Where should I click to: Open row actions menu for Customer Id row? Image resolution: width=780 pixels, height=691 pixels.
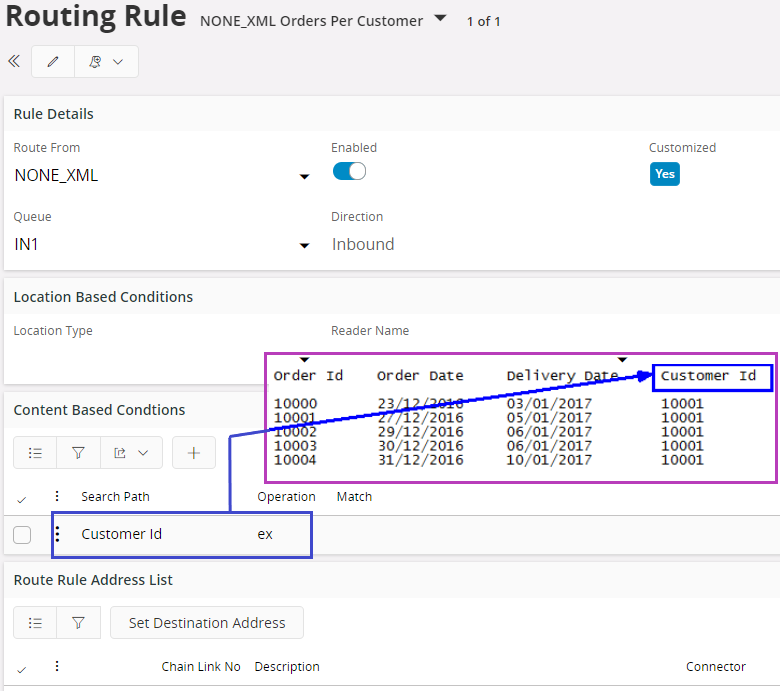[57, 534]
